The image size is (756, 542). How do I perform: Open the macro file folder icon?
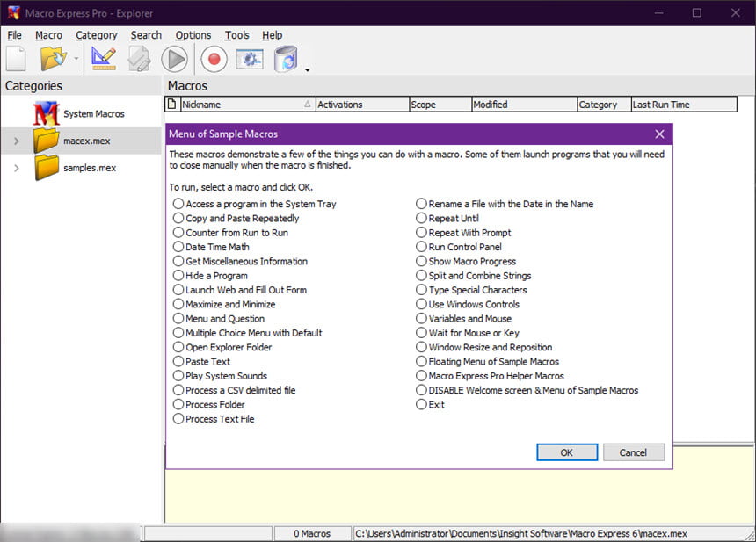53,59
